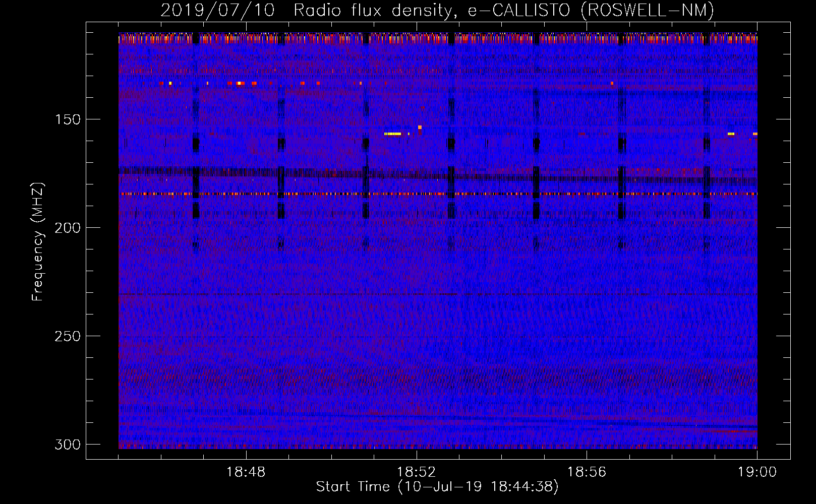This screenshot has height=504, width=816.
Task: Click the 18:52 time axis label
Action: pos(417,472)
